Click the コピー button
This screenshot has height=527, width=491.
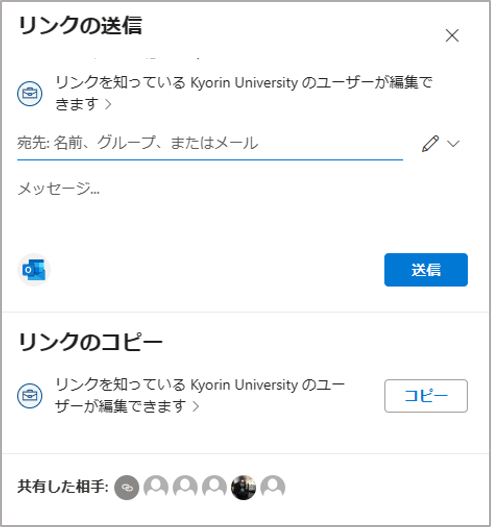pyautogui.click(x=426, y=396)
